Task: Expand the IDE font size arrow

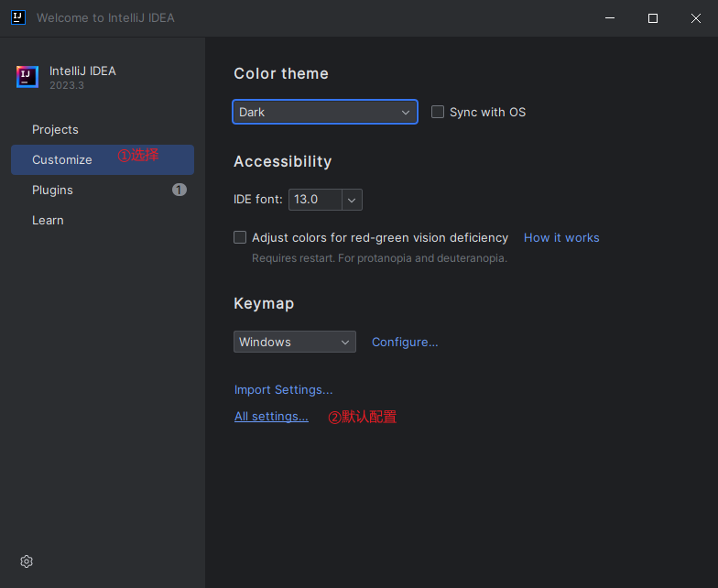Action: pos(352,200)
